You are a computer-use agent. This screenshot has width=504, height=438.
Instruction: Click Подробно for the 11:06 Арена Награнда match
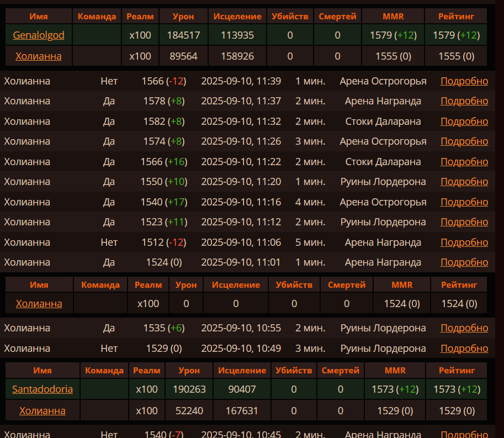click(x=464, y=242)
